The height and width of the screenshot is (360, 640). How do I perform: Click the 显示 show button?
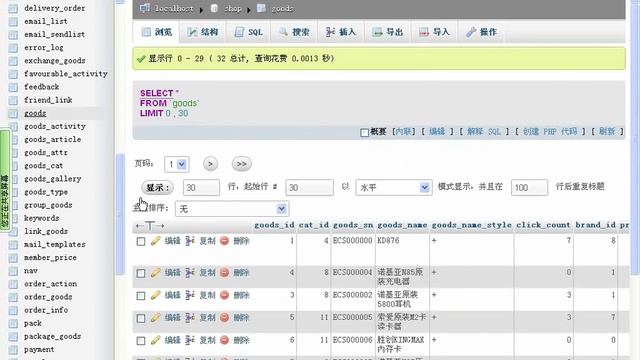[x=158, y=188]
